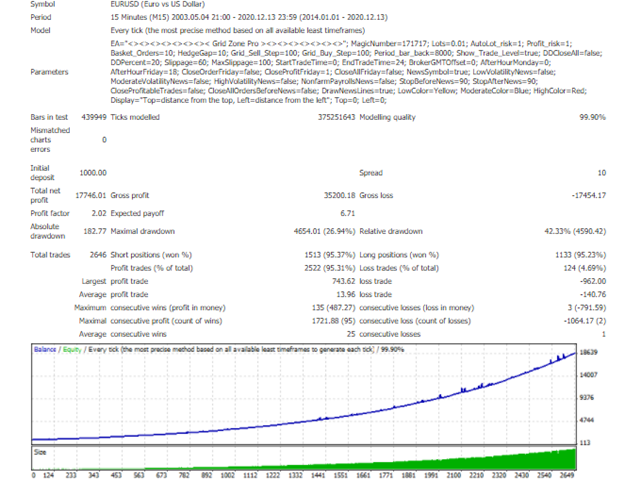
Task: Click the 'Every tick' model description
Action: pos(238,30)
